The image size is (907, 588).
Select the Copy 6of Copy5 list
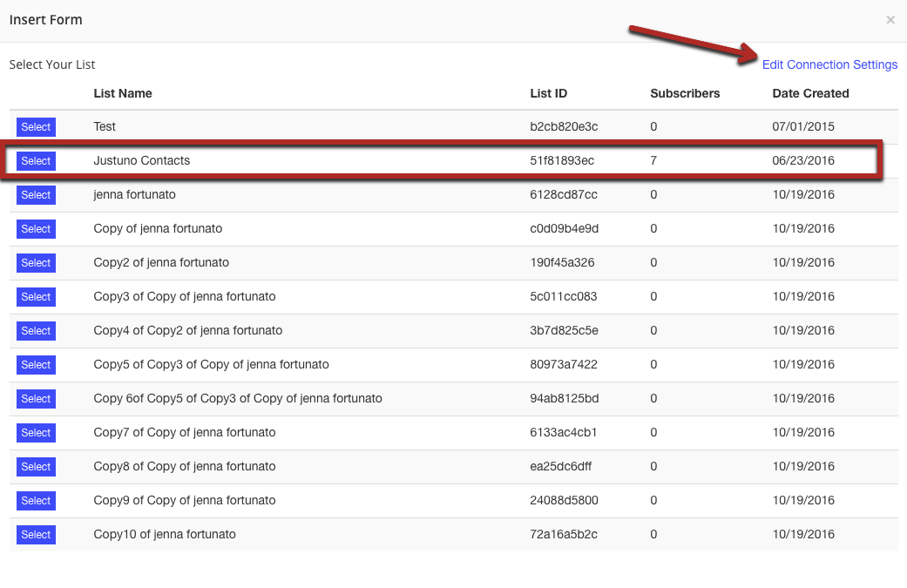coord(35,398)
